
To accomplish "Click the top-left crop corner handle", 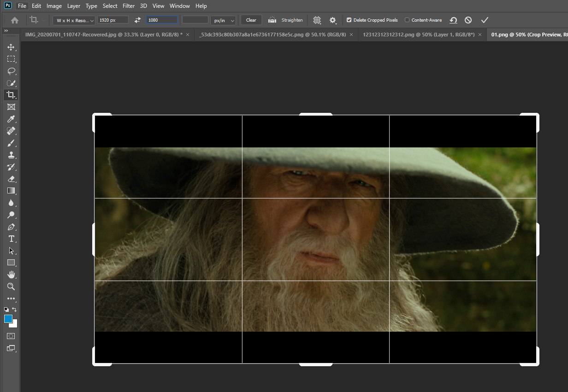I will point(95,115).
